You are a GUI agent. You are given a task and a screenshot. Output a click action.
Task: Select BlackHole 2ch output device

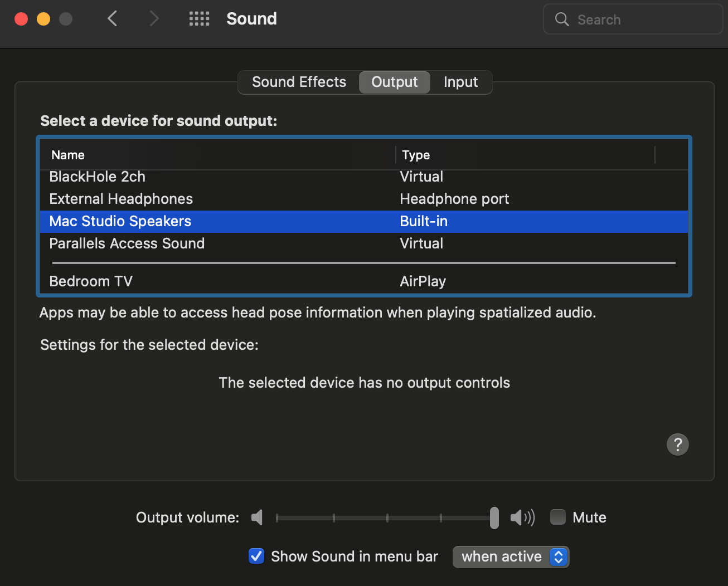coord(98,177)
